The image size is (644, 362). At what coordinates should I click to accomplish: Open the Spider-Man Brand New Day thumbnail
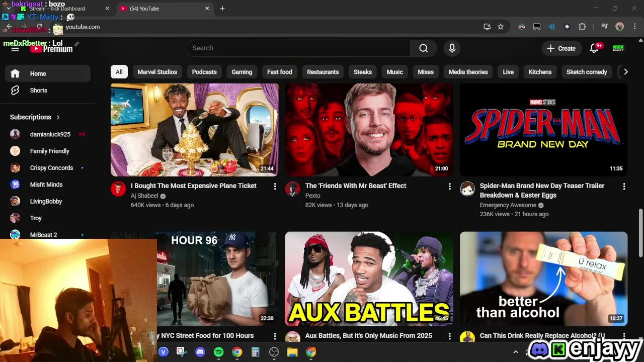click(x=543, y=130)
